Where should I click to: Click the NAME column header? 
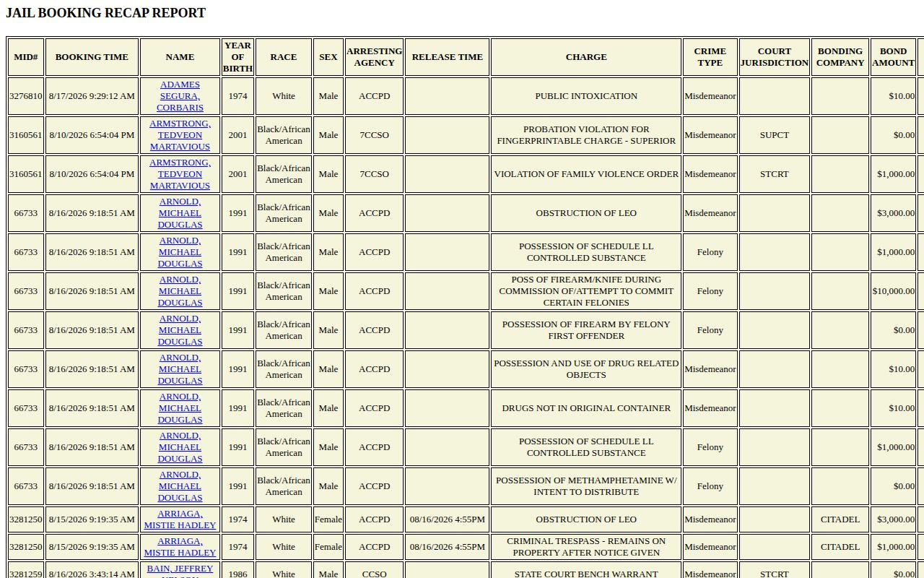[180, 57]
